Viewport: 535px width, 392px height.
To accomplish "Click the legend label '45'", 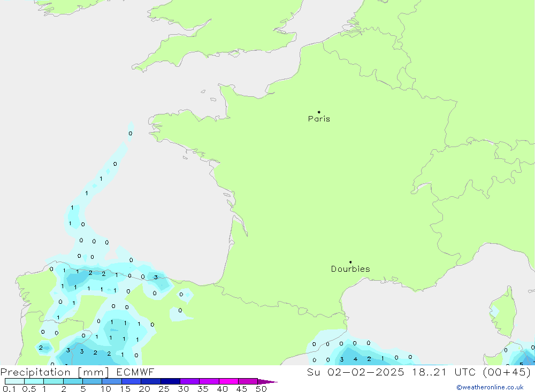I will pyautogui.click(x=242, y=389).
